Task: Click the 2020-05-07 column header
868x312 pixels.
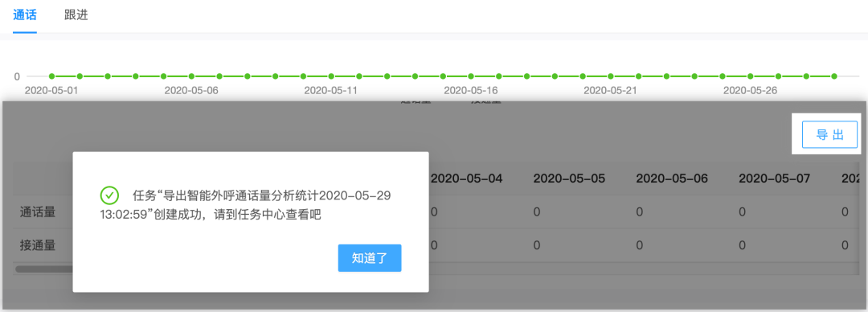Action: (775, 179)
